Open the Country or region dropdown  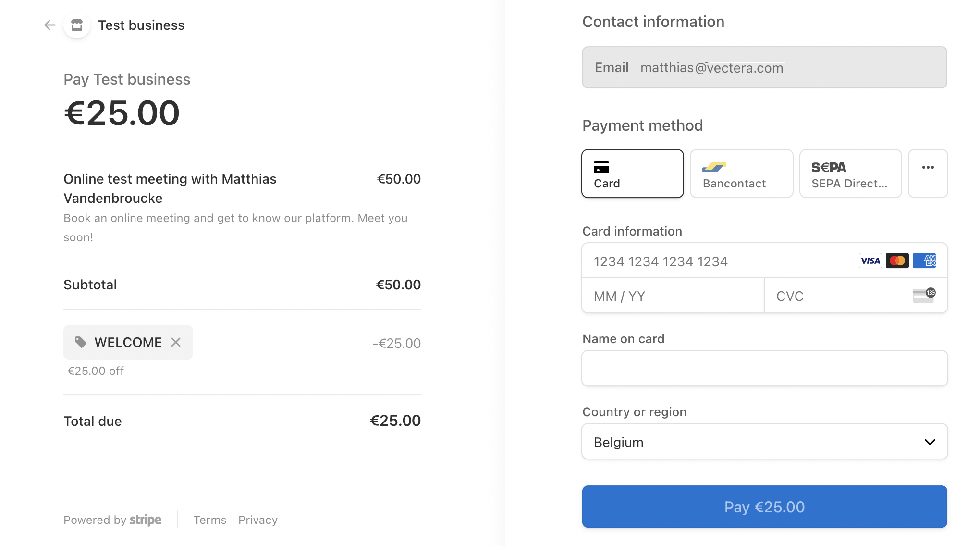pyautogui.click(x=765, y=442)
